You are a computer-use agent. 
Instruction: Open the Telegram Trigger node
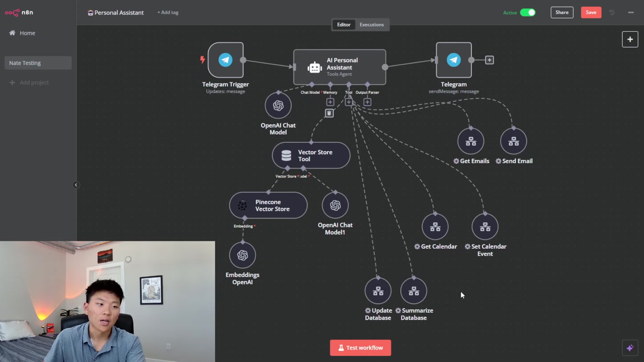click(226, 60)
